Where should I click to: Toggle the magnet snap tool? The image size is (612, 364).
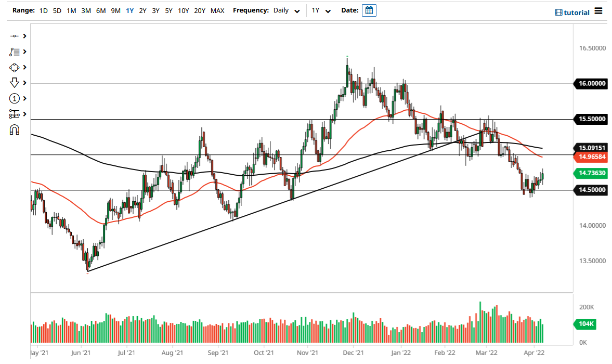pos(15,129)
